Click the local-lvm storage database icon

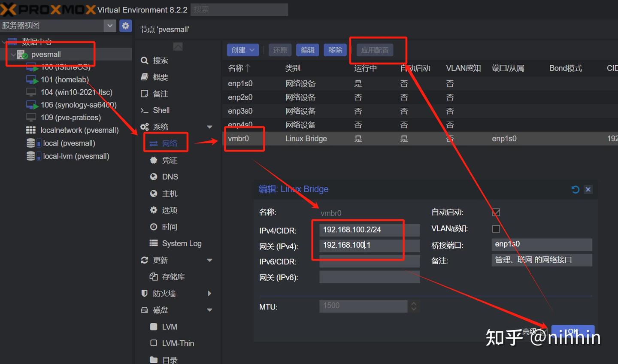coord(32,156)
